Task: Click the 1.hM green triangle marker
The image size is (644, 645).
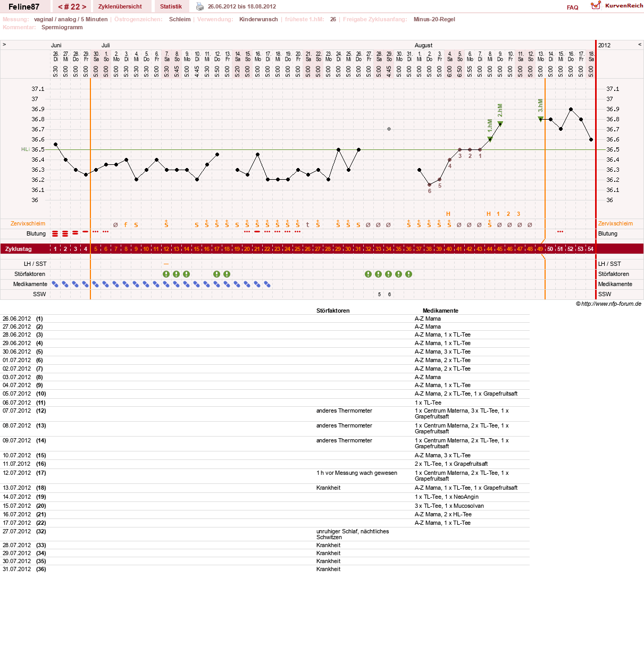Action: tap(490, 139)
